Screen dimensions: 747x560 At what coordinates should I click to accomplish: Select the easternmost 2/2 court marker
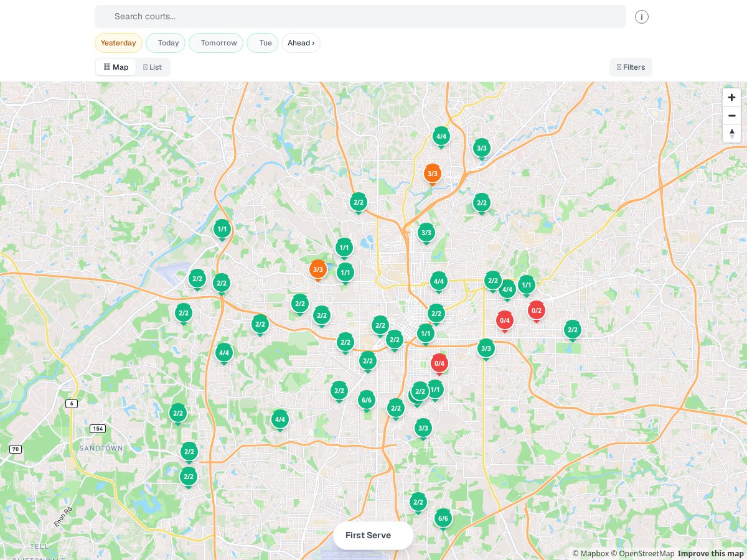click(573, 330)
